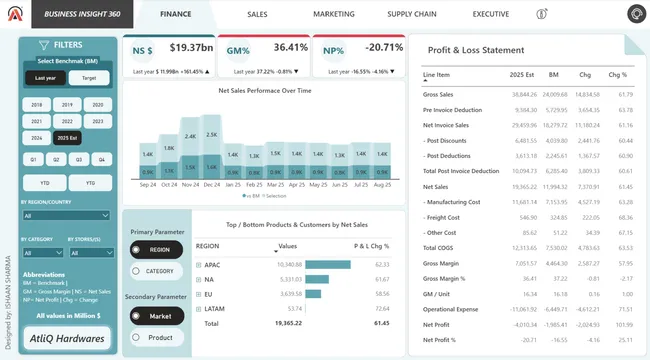The image size is (650, 360).
Task: Click the Sep 24 column in the chart
Action: 148,161
